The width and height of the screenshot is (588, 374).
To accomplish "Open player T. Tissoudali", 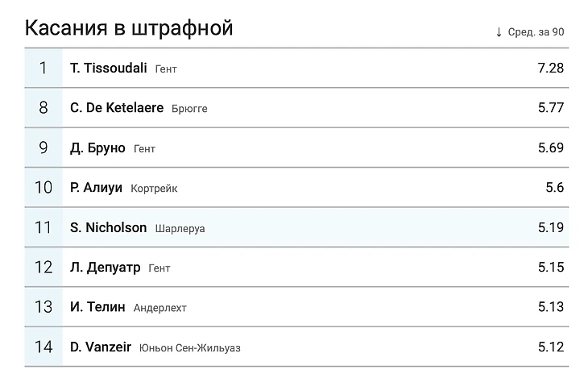I will coord(108,68).
